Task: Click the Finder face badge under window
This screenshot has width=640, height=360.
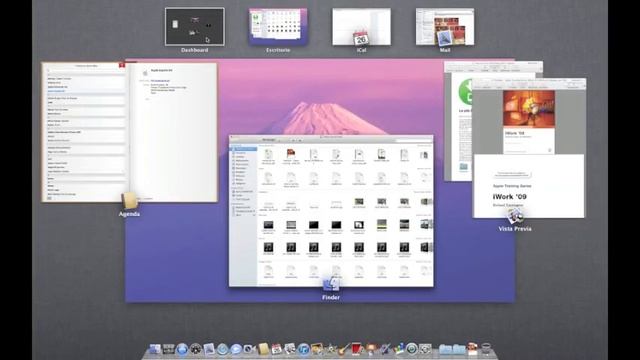Action: coord(331,284)
